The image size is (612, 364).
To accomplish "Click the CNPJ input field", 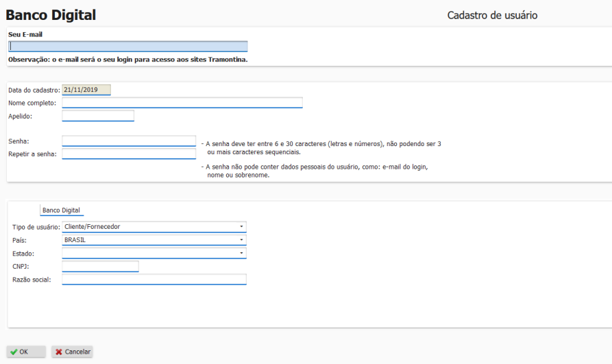I will pos(100,267).
